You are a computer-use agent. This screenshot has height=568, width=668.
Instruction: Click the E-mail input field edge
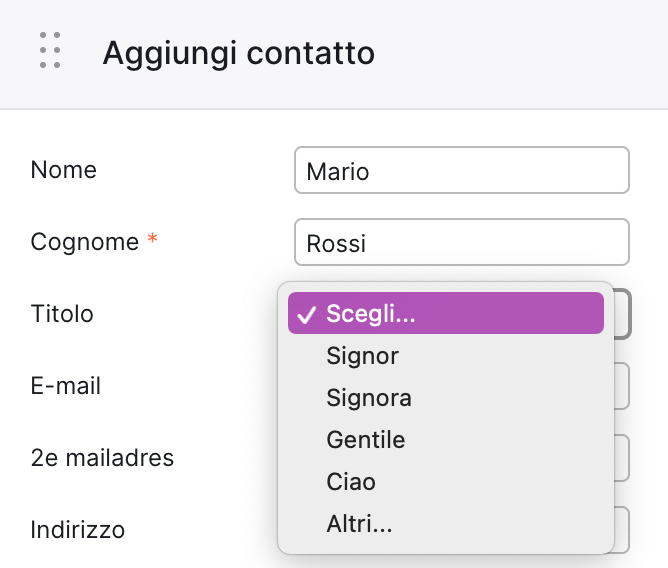tap(622, 386)
